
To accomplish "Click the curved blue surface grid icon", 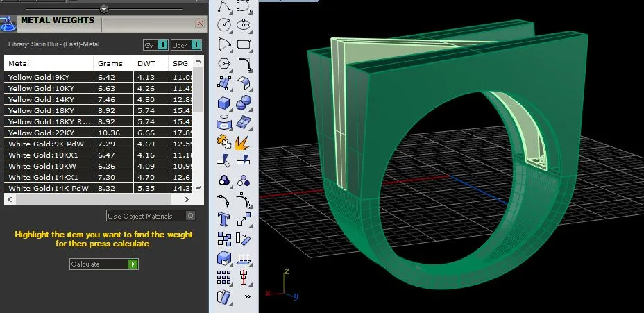I will click(244, 122).
